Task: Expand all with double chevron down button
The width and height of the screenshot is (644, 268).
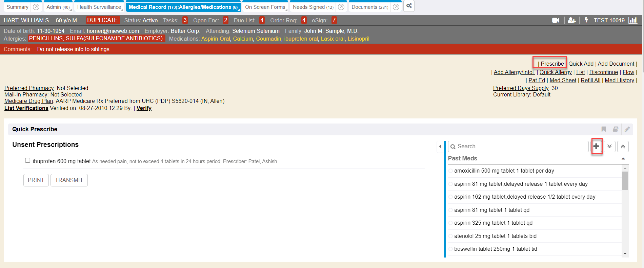Action: [x=609, y=147]
